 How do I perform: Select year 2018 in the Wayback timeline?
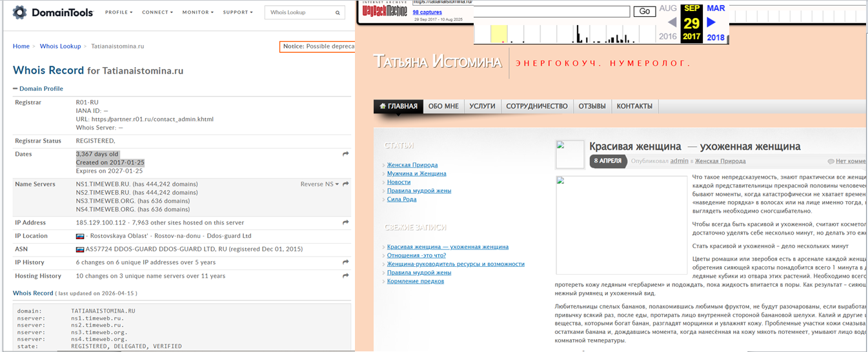[716, 37]
